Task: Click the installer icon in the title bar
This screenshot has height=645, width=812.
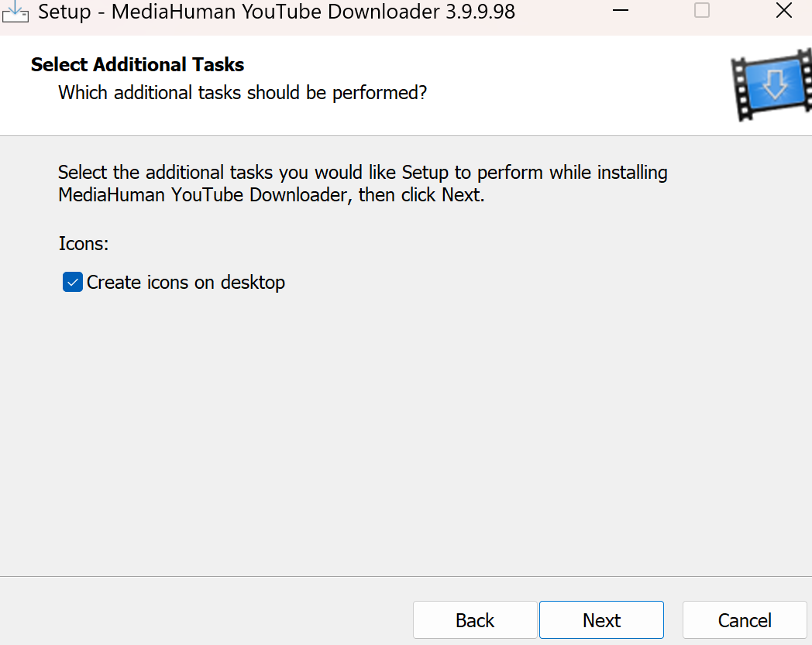Action: coord(16,12)
